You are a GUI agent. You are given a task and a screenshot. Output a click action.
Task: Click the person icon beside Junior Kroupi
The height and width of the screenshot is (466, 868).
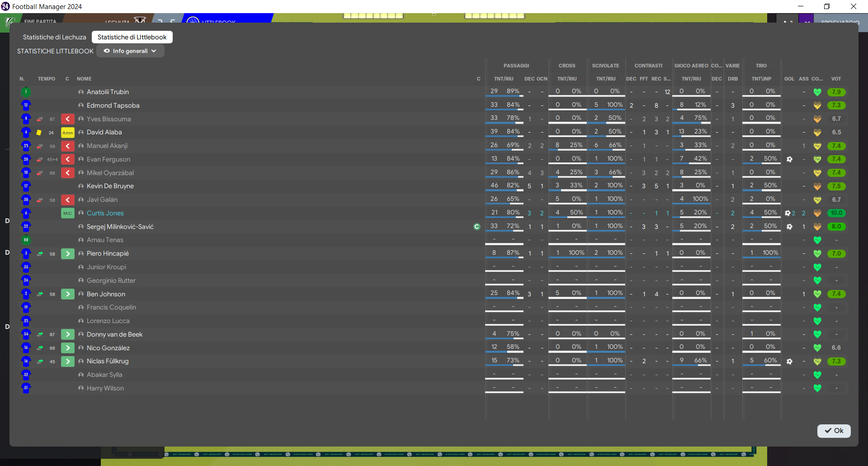pos(81,267)
